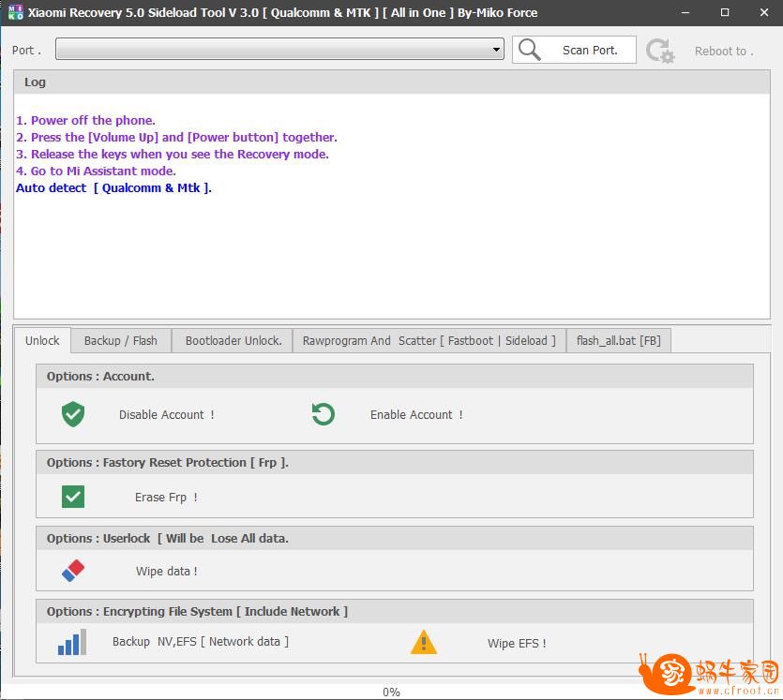This screenshot has width=783, height=700.
Task: Click the green circular arrow Enable Account icon
Action: tap(324, 414)
